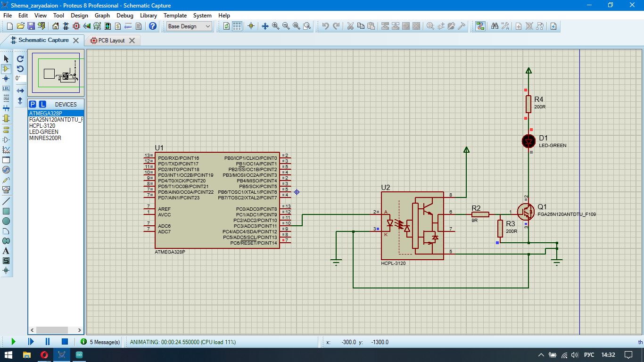Screen dimensions: 644x362
Task: Click Save Project icon
Action: [31, 26]
